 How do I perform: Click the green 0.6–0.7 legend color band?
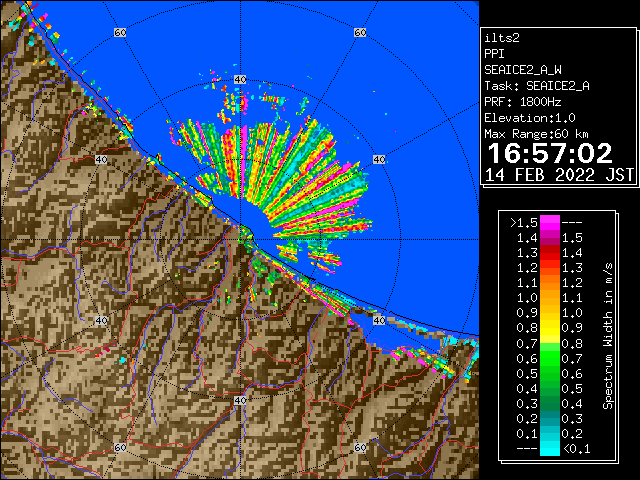(x=550, y=358)
